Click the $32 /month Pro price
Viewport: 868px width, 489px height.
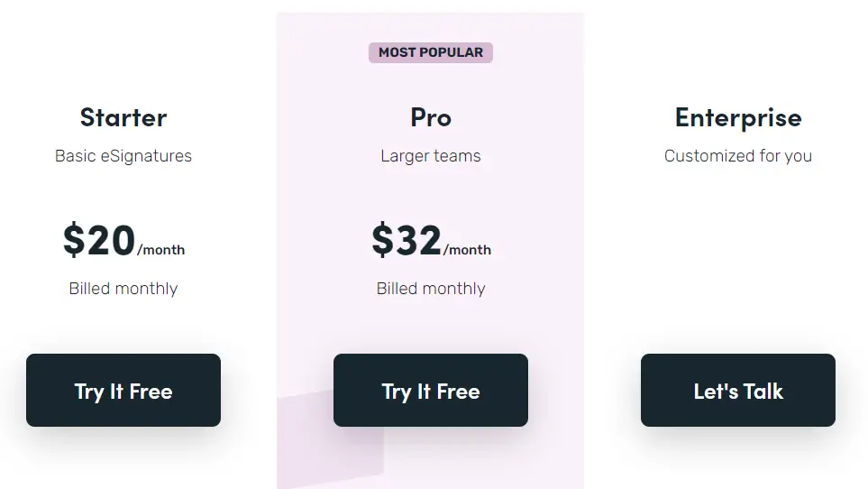point(431,240)
